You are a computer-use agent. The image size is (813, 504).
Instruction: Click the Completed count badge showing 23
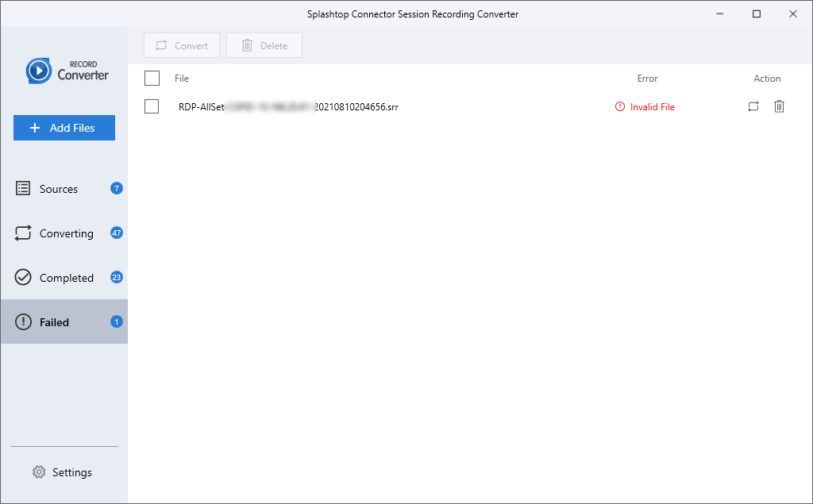117,278
